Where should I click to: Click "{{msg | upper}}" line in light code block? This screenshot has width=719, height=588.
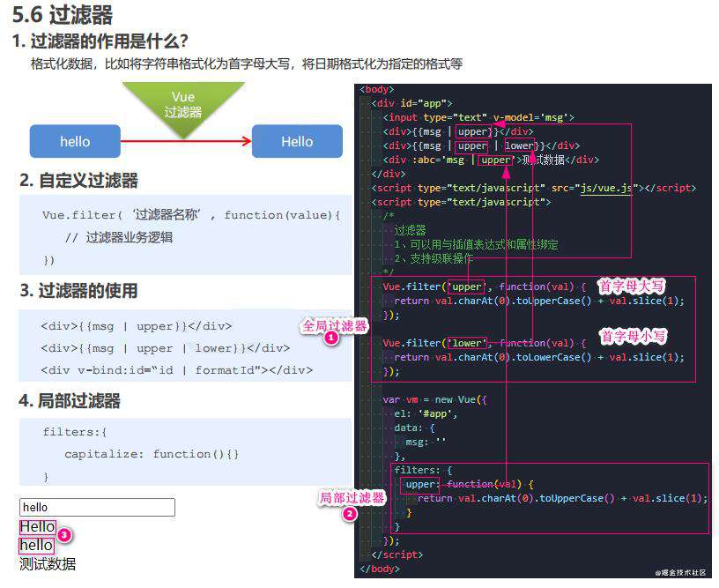(x=137, y=326)
